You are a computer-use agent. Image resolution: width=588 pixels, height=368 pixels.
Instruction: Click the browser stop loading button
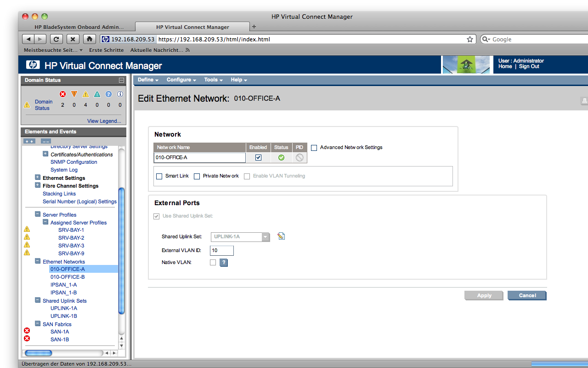coord(73,39)
